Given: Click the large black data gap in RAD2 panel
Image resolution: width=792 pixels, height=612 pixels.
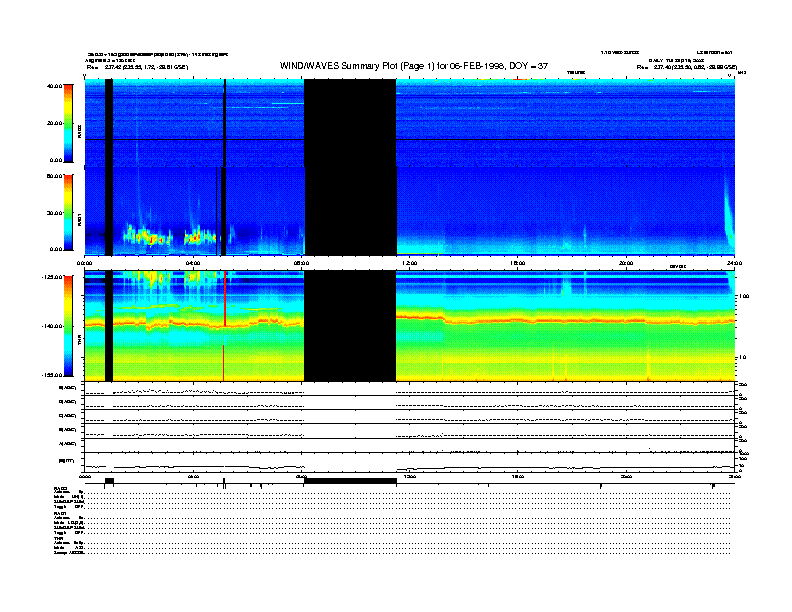Looking at the screenshot, I should coord(350,123).
